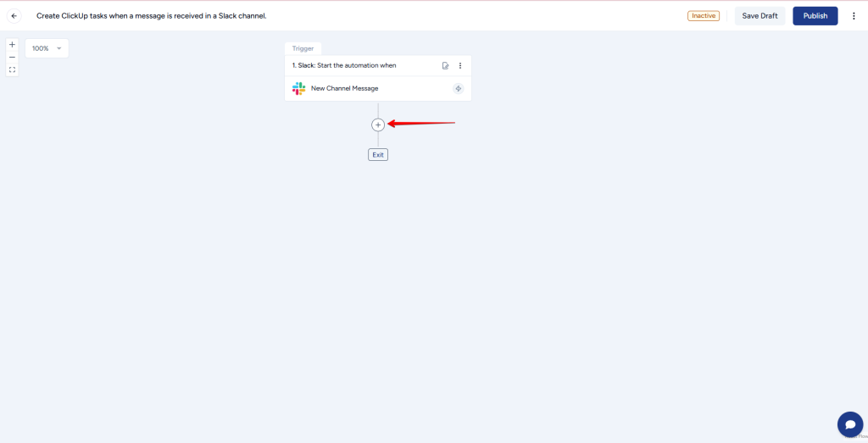
Task: Zoom in on the canvas with the plus icon
Action: [x=12, y=44]
